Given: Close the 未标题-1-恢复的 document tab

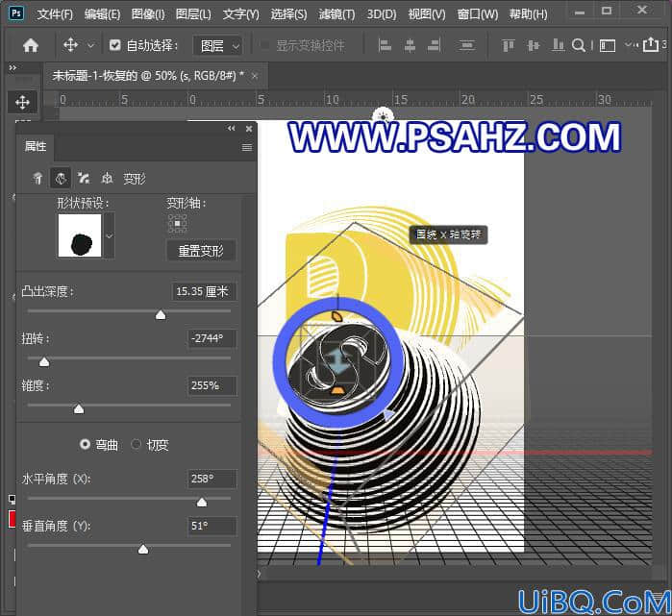Looking at the screenshot, I should [255, 76].
